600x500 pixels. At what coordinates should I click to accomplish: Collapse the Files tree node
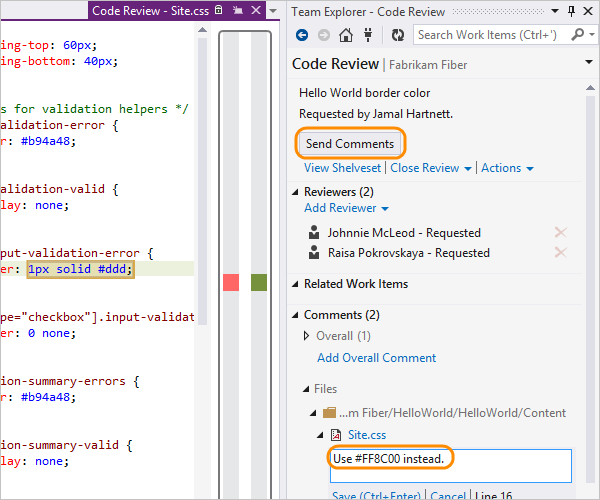[x=306, y=389]
